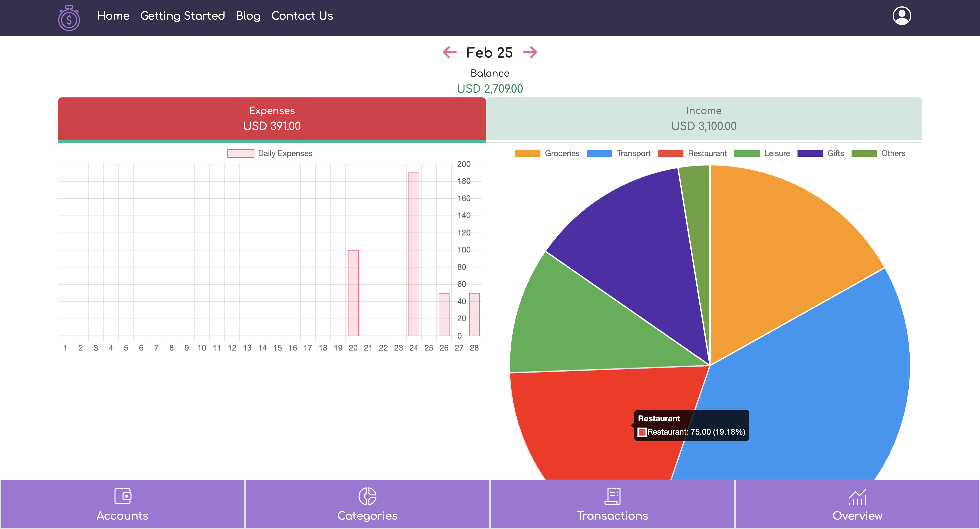Toggle Groceries legend color swatch
980x529 pixels.
coord(527,153)
